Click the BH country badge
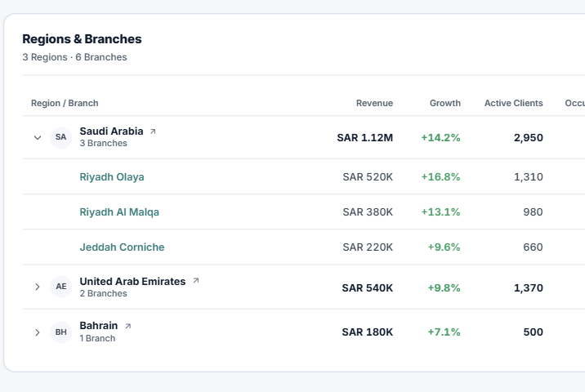This screenshot has width=585, height=392. [x=60, y=332]
